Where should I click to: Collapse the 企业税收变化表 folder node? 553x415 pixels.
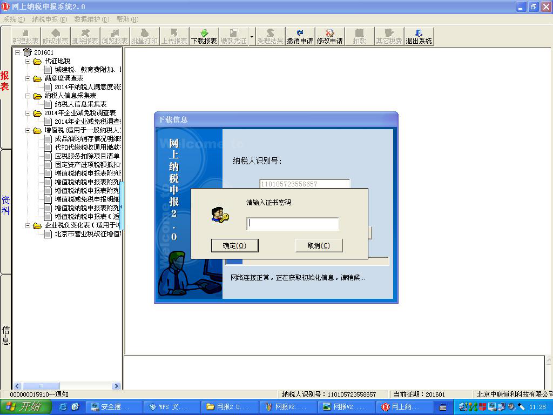pos(28,225)
